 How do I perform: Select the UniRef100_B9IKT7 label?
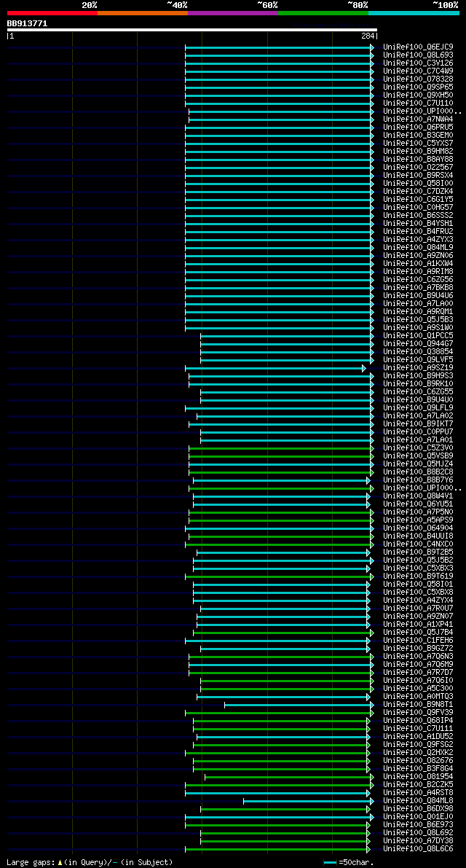(418, 424)
